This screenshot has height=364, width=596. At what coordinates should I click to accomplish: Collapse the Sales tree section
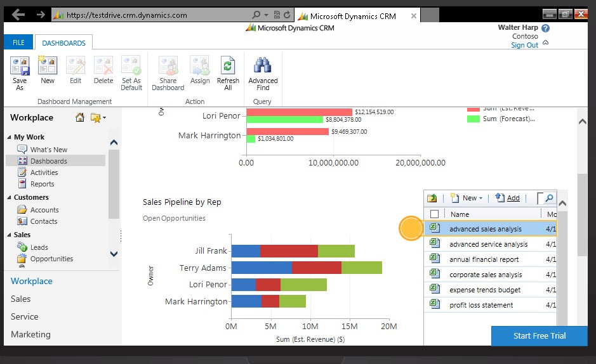tap(9, 235)
